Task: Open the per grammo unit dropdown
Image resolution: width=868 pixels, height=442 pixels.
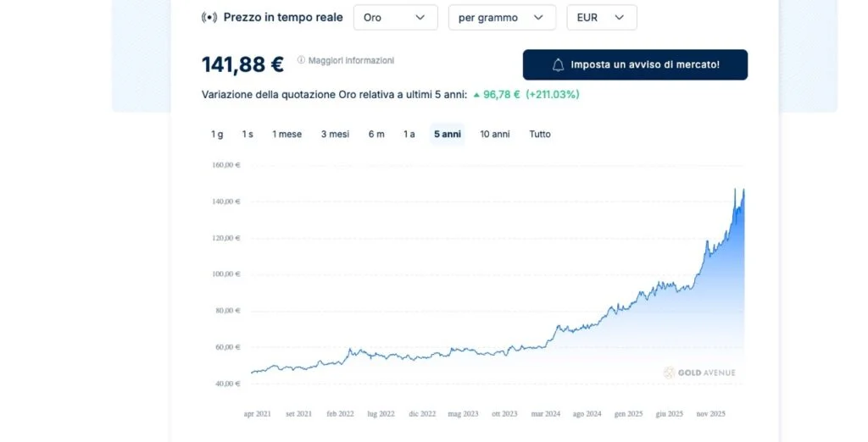Action: pos(502,18)
